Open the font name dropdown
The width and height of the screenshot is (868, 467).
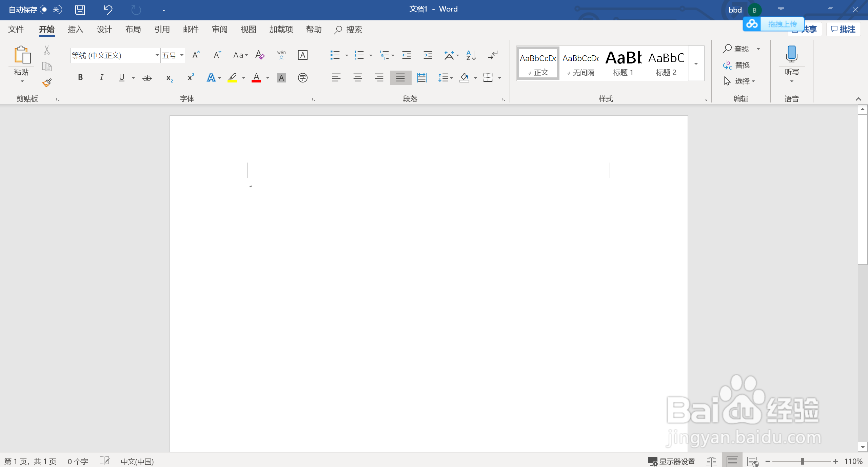157,55
